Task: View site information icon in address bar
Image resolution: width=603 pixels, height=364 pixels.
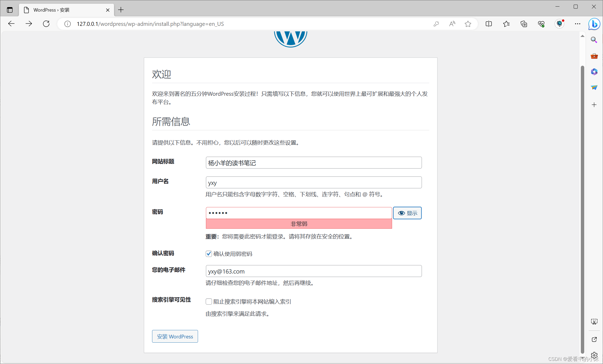Action: (68, 24)
